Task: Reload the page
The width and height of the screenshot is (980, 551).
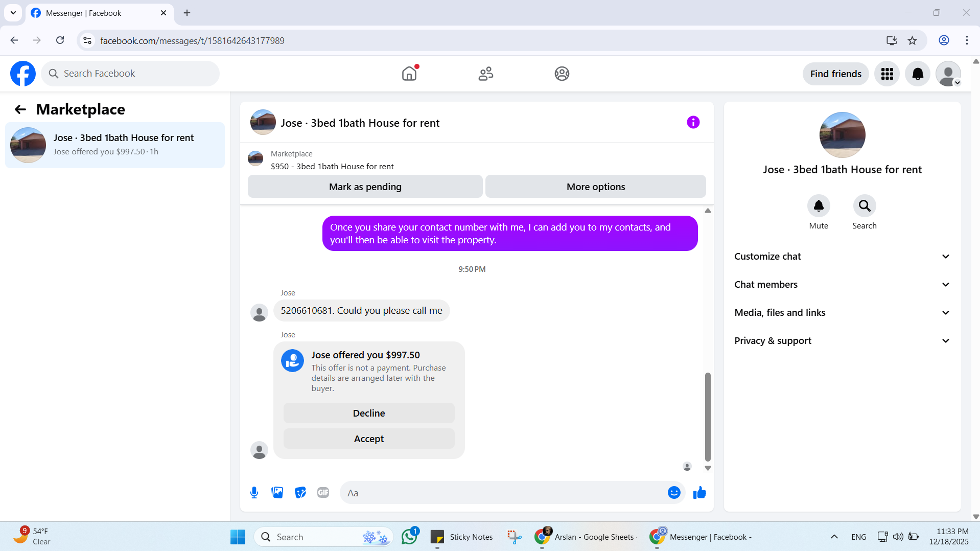Action: (x=60, y=40)
